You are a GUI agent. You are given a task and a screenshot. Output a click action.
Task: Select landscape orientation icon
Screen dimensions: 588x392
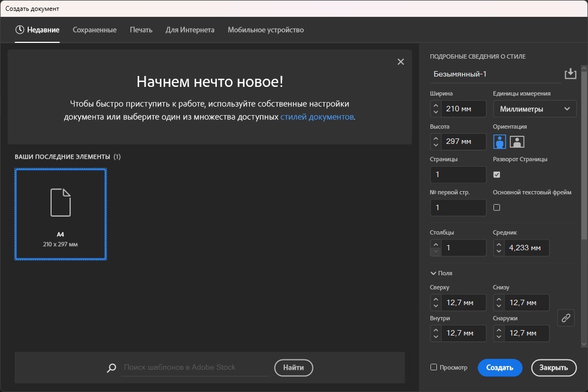click(517, 142)
